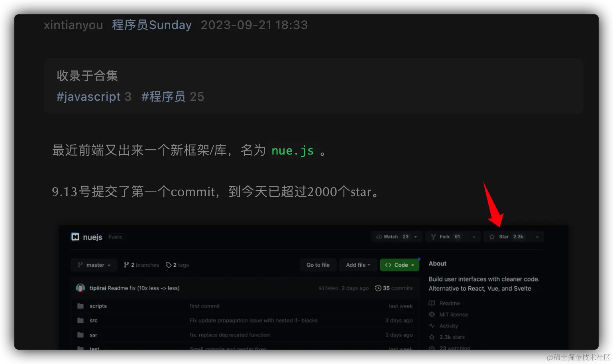This screenshot has width=613, height=364.
Task: Open the 2.3k stars link
Action: coord(452,337)
